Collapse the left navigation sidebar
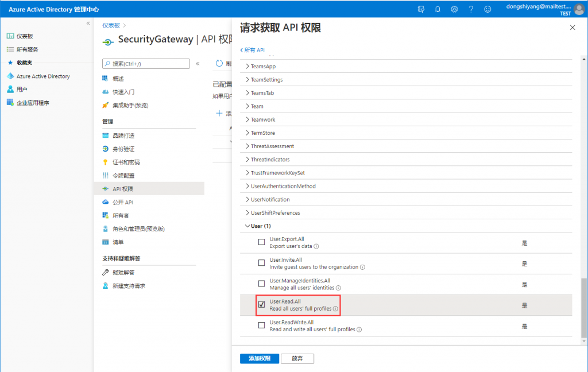The width and height of the screenshot is (588, 372). coord(88,23)
